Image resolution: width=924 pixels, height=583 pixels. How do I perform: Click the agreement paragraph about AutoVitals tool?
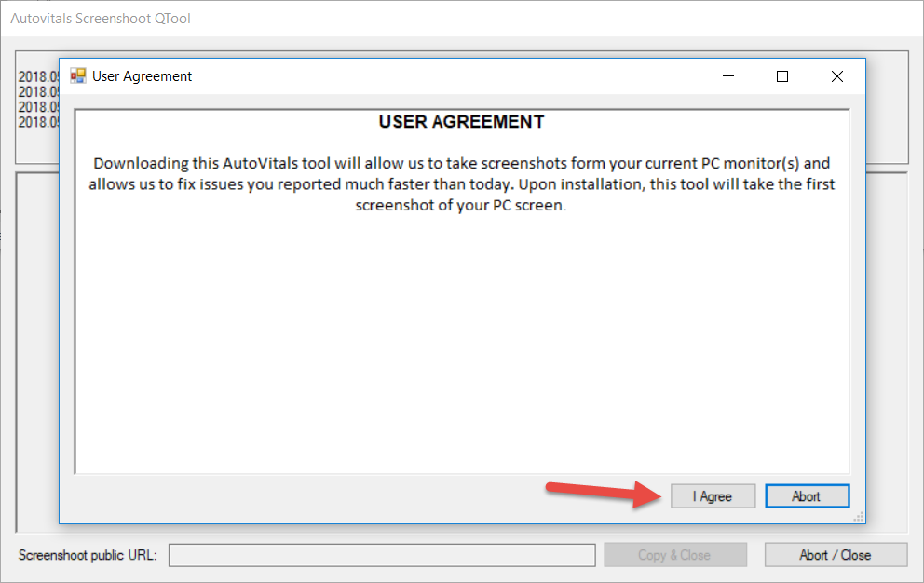point(461,183)
